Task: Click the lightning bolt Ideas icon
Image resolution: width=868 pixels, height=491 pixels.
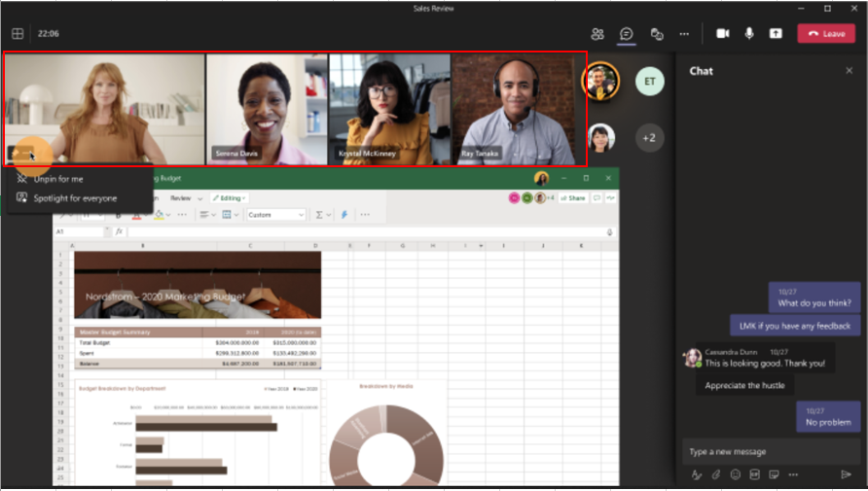Action: coord(344,215)
